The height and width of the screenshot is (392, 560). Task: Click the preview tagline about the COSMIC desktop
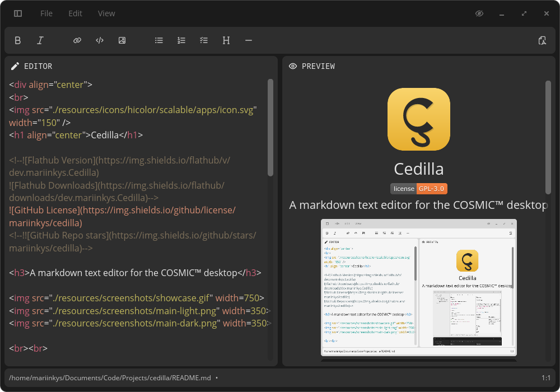coord(418,205)
